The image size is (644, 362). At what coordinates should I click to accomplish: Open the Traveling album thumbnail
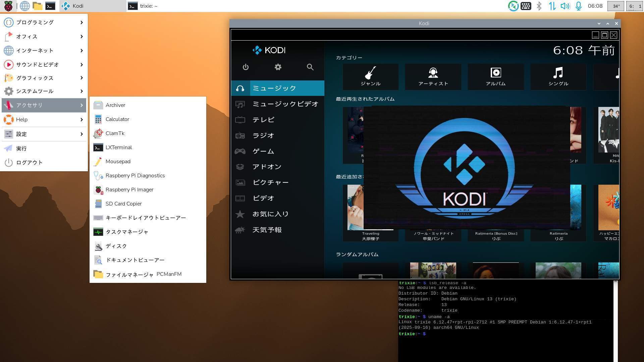click(355, 208)
